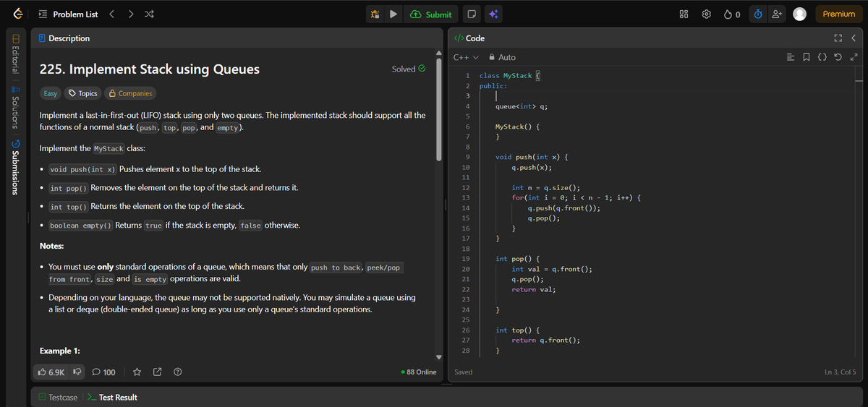Start the stopwatch timer icon

759,14
